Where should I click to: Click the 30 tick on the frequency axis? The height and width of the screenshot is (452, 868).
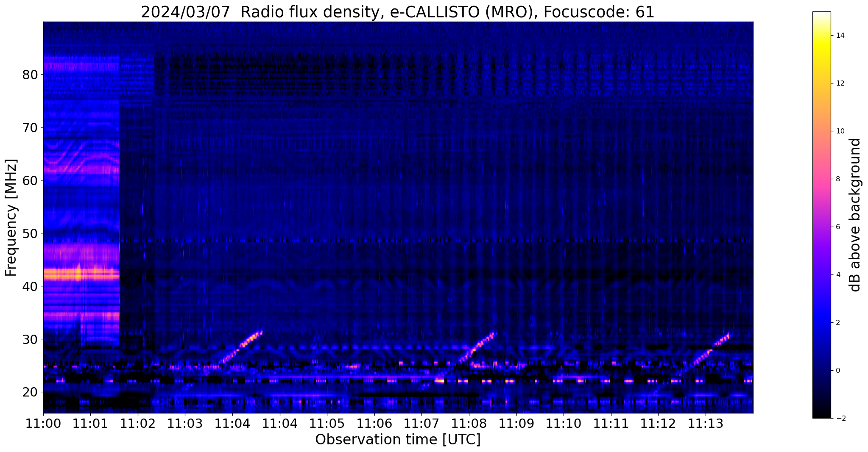(30, 339)
